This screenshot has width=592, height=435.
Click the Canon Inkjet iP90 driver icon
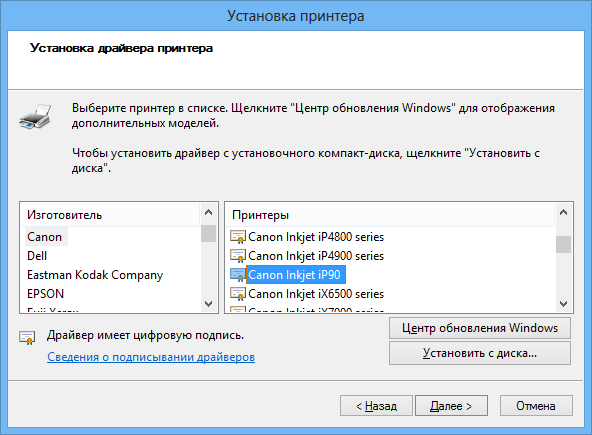(238, 275)
